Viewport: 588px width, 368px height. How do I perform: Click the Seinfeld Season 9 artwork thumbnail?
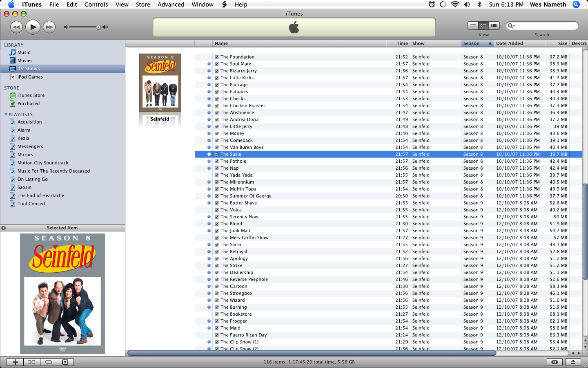(160, 83)
